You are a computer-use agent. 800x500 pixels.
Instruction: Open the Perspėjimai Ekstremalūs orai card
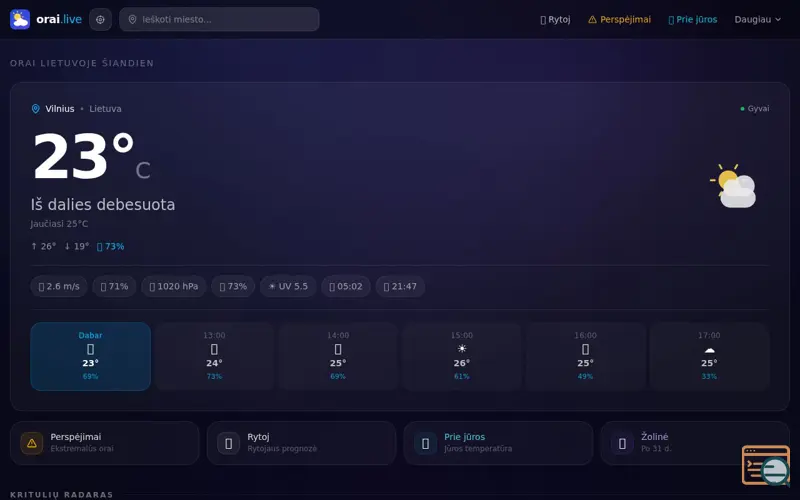pos(105,443)
